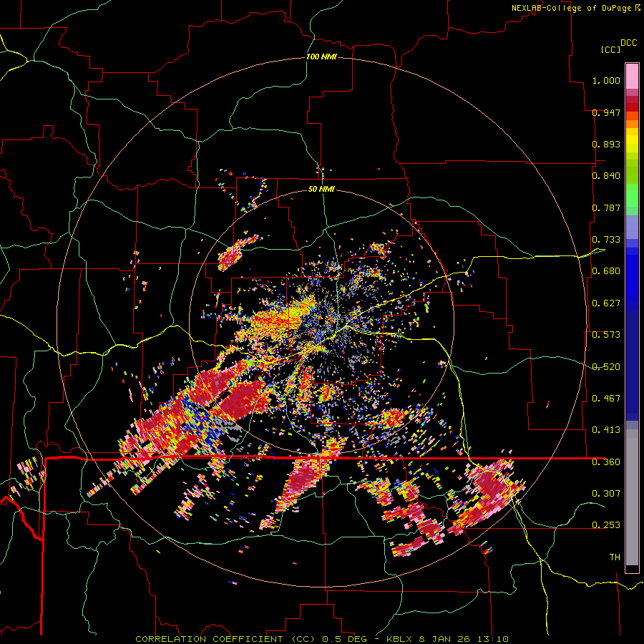Click the 0.893 legend value
Image resolution: width=644 pixels, height=644 pixels.
point(606,144)
